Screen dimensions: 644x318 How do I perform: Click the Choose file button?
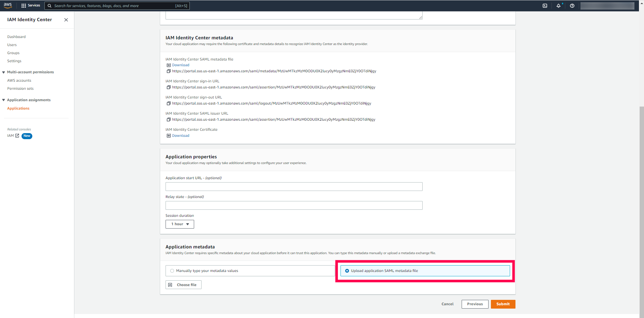pyautogui.click(x=183, y=285)
